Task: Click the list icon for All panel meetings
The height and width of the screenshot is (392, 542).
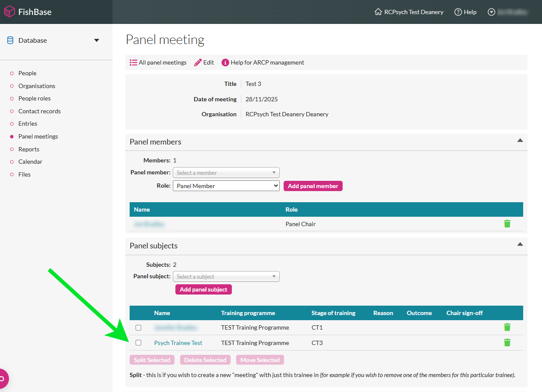Action: 133,62
